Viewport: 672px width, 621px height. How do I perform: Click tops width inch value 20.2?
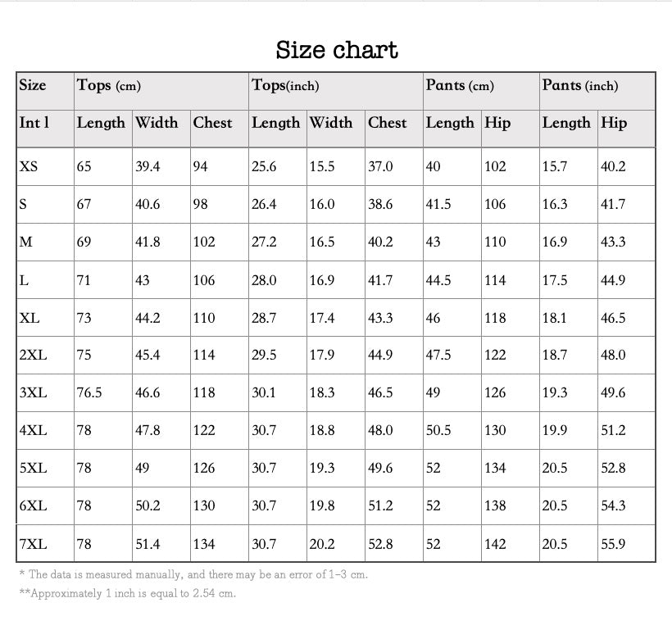coord(321,544)
